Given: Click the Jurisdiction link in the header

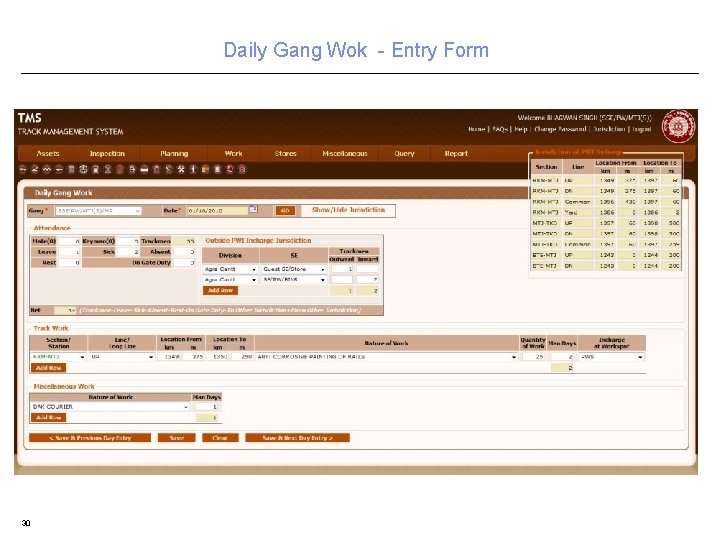Looking at the screenshot, I should click(x=609, y=129).
